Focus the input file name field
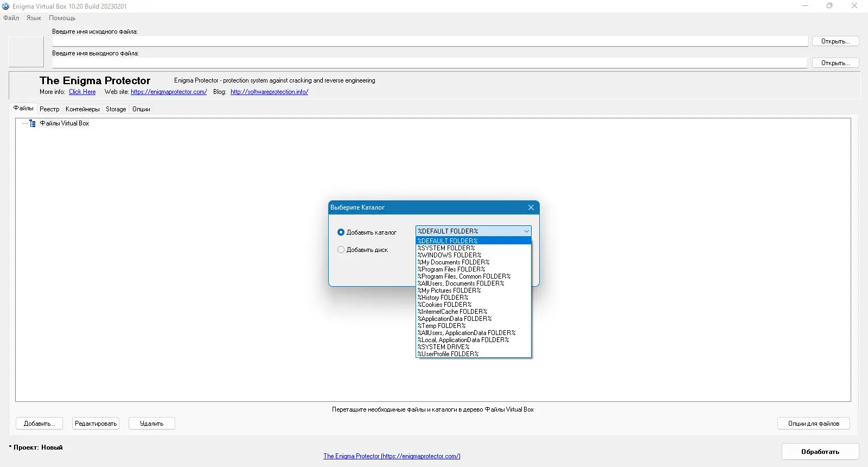The width and height of the screenshot is (868, 467). click(x=430, y=41)
